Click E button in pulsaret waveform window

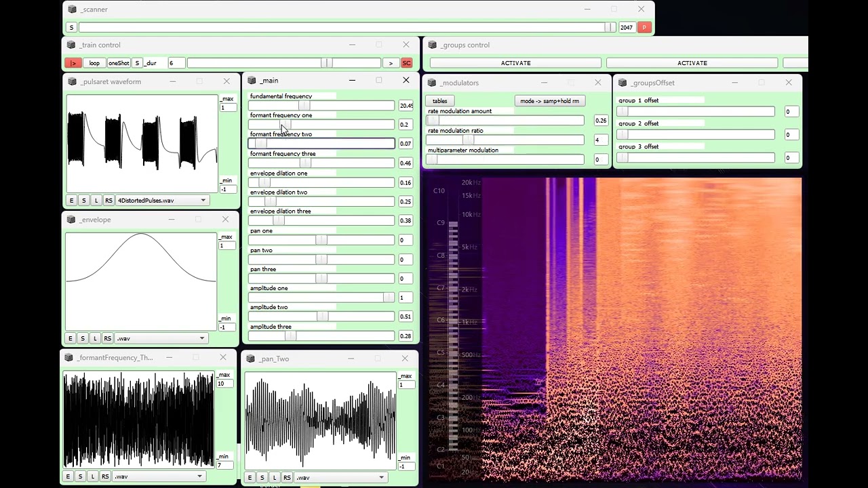(71, 201)
